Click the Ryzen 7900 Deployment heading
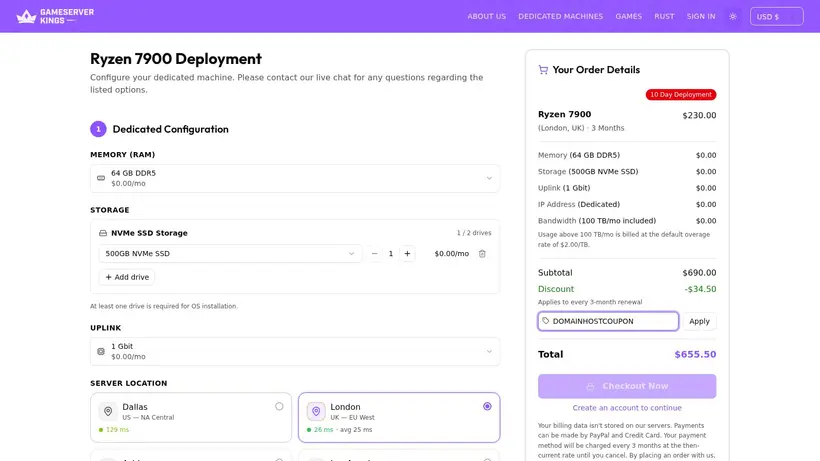This screenshot has height=461, width=820. pyautogui.click(x=176, y=59)
